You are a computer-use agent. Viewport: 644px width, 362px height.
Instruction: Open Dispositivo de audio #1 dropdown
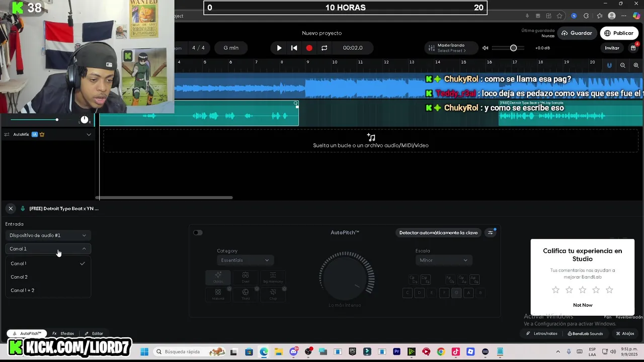48,235
